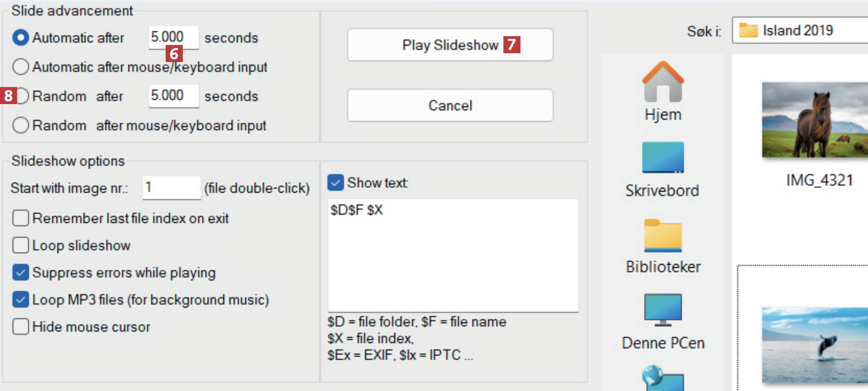This screenshot has height=391, width=868.
Task: Enable the Loop slideshow checkbox
Action: [21, 245]
